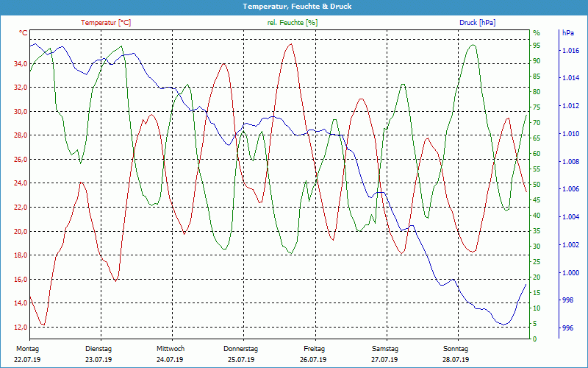Click the "Samstag" weekday label
This screenshot has height=368, width=588.
[384, 349]
